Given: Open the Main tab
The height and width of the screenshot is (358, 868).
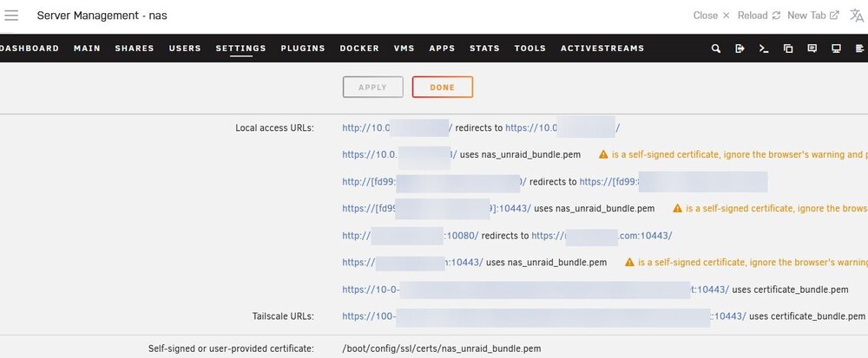Looking at the screenshot, I should pos(87,48).
